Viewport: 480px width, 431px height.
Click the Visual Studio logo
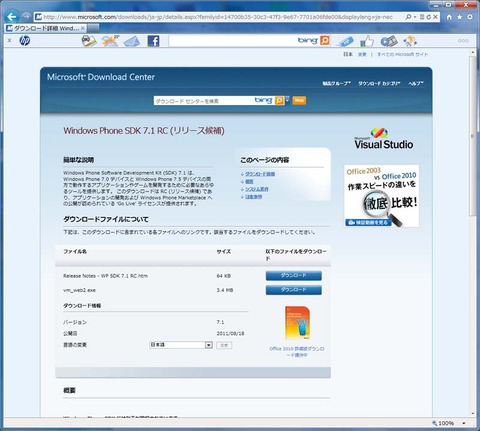click(x=384, y=139)
